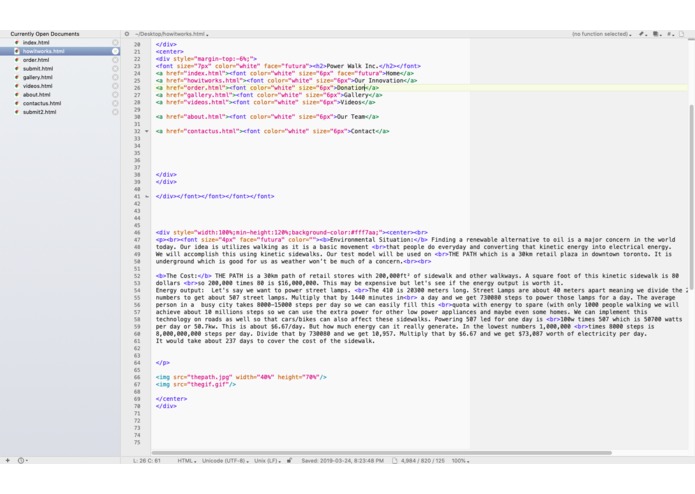Select howitworks.html in the documents list

pyautogui.click(x=43, y=51)
